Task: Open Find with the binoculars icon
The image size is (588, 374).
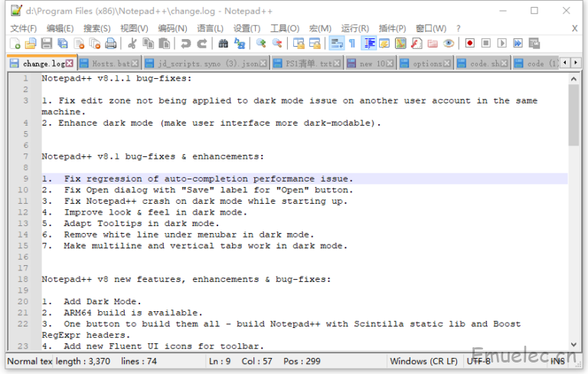Action: (223, 44)
